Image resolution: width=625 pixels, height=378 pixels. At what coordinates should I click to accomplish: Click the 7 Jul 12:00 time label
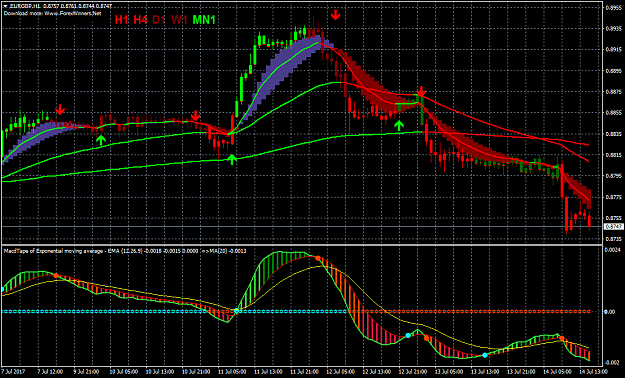[x=51, y=372]
